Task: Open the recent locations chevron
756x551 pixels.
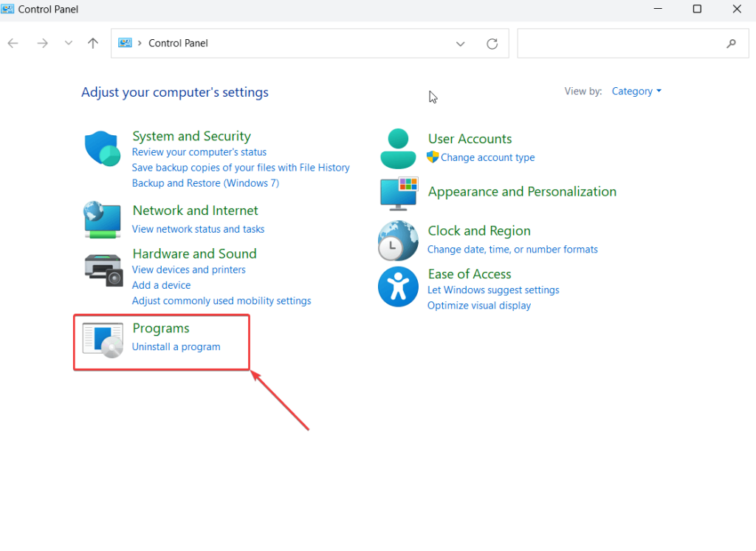Action: pos(69,44)
